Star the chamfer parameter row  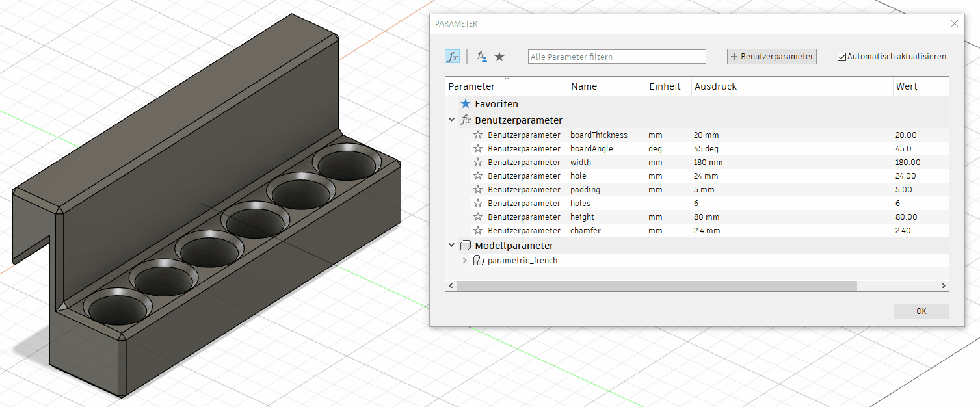(478, 231)
